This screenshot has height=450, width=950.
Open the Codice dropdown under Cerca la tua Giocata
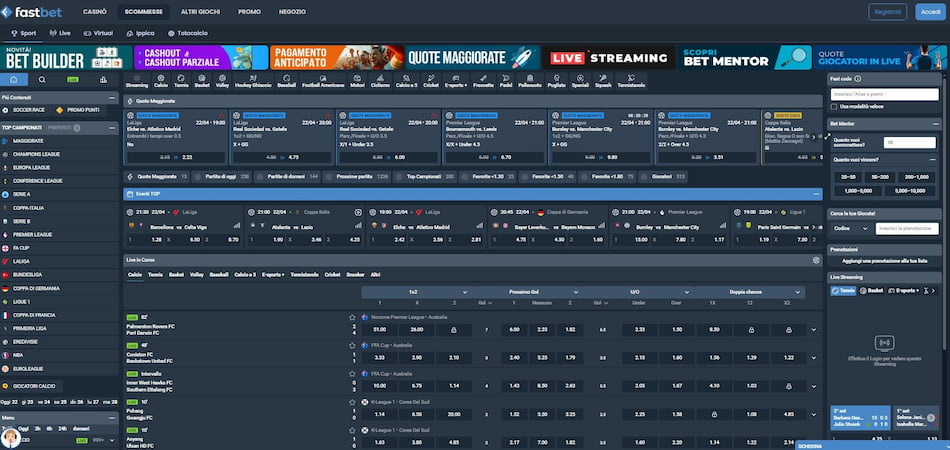(851, 229)
